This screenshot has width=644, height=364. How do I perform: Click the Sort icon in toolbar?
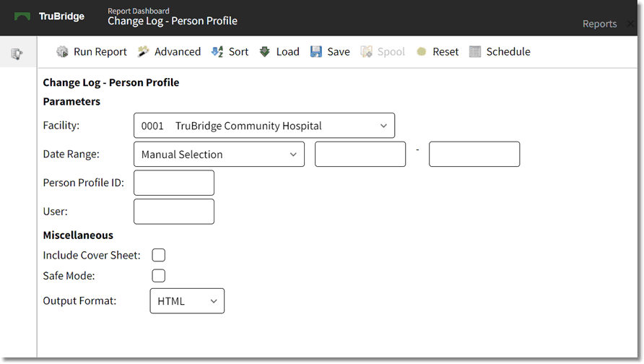click(x=217, y=52)
